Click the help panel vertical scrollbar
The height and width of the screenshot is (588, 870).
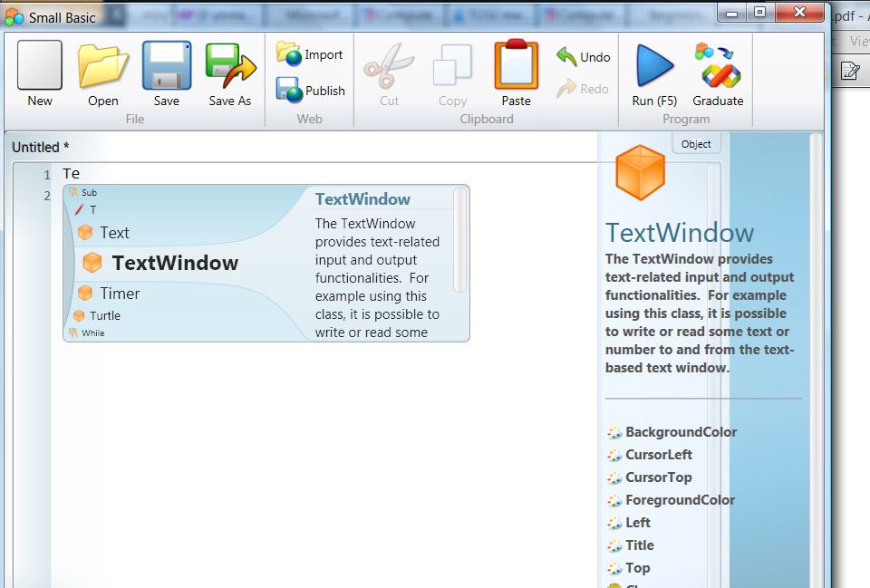[x=816, y=361]
